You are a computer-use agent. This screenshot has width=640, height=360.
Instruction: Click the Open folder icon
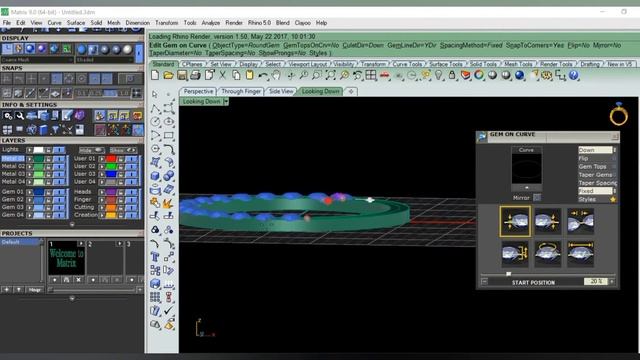168,75
